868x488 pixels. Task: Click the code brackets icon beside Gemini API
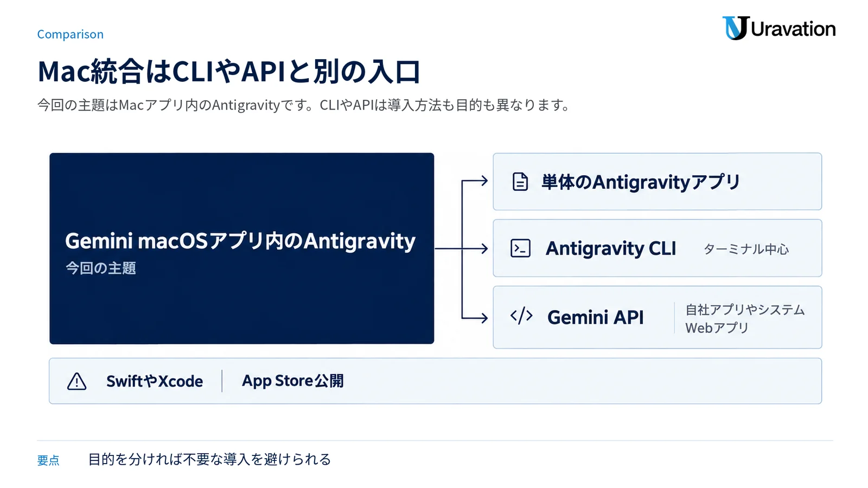coord(521,316)
